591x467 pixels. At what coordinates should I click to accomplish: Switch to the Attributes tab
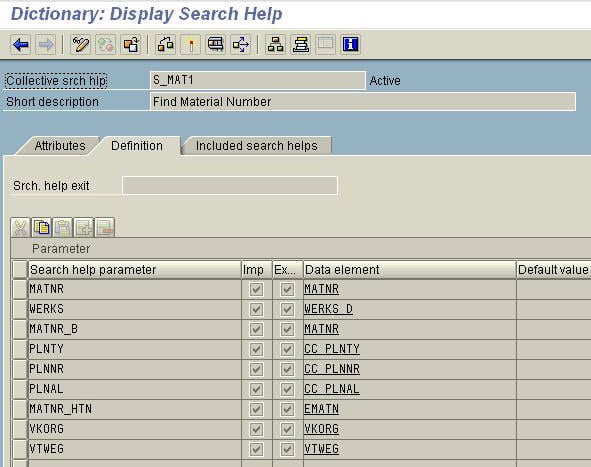tap(60, 146)
